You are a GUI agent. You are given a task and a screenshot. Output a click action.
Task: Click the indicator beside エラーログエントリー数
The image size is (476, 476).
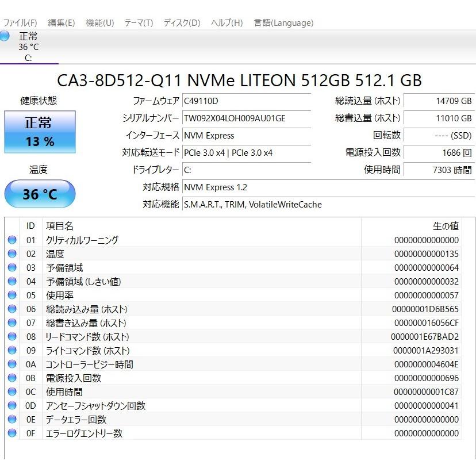point(13,433)
